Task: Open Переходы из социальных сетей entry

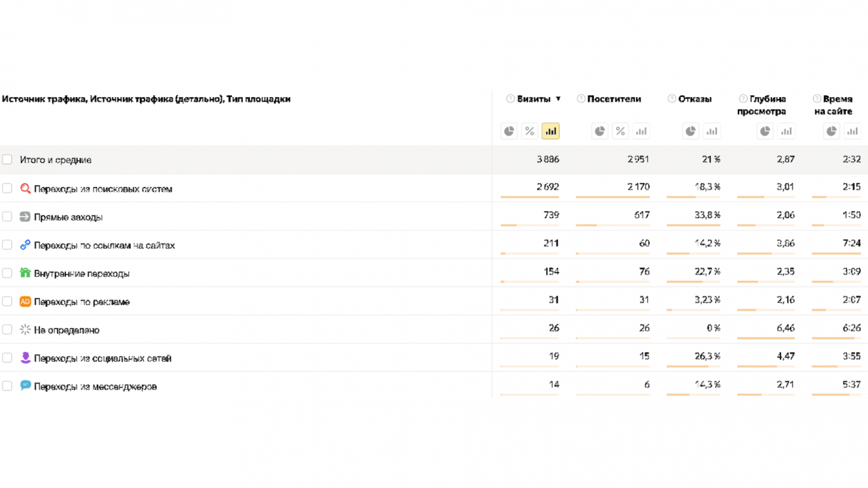Action: click(102, 358)
